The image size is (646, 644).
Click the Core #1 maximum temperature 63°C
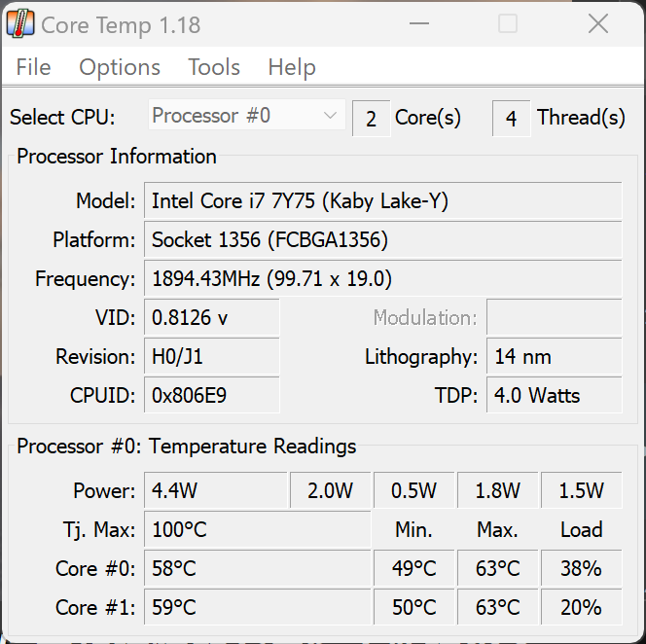(x=498, y=606)
